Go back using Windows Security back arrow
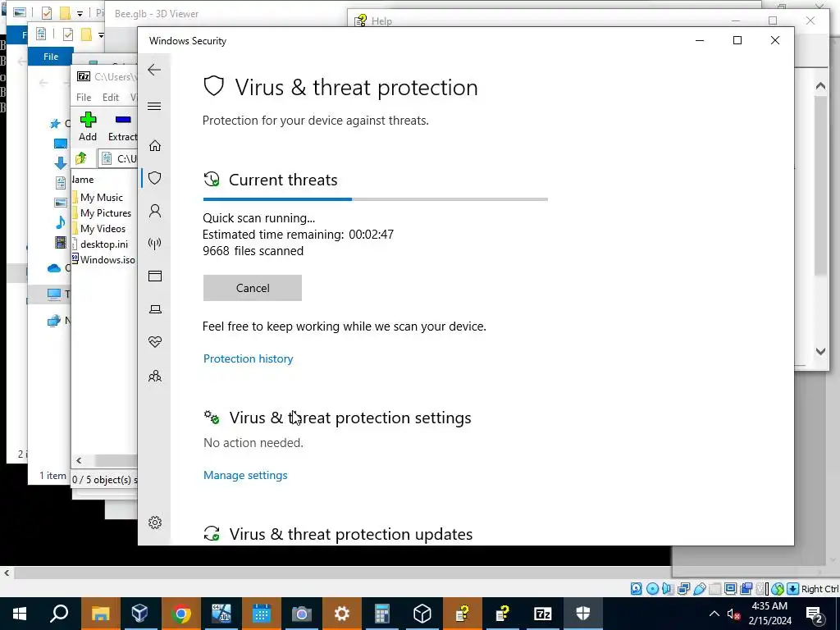The image size is (840, 630). (x=154, y=70)
